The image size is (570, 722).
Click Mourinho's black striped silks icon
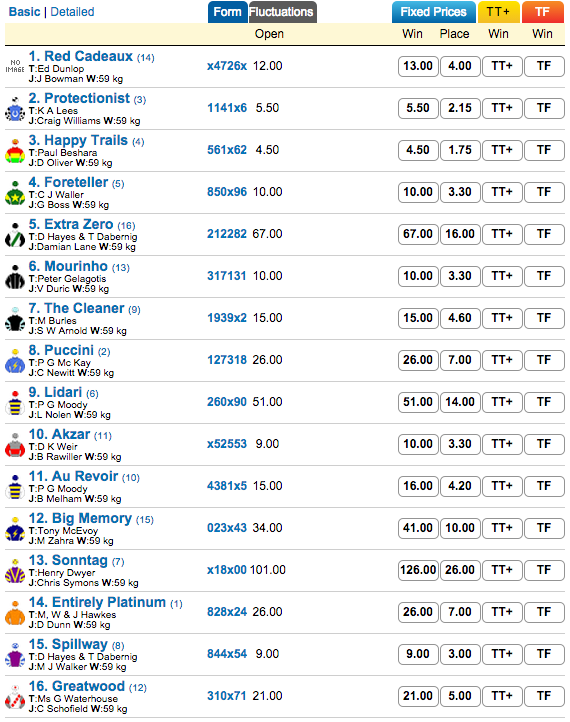click(x=15, y=278)
